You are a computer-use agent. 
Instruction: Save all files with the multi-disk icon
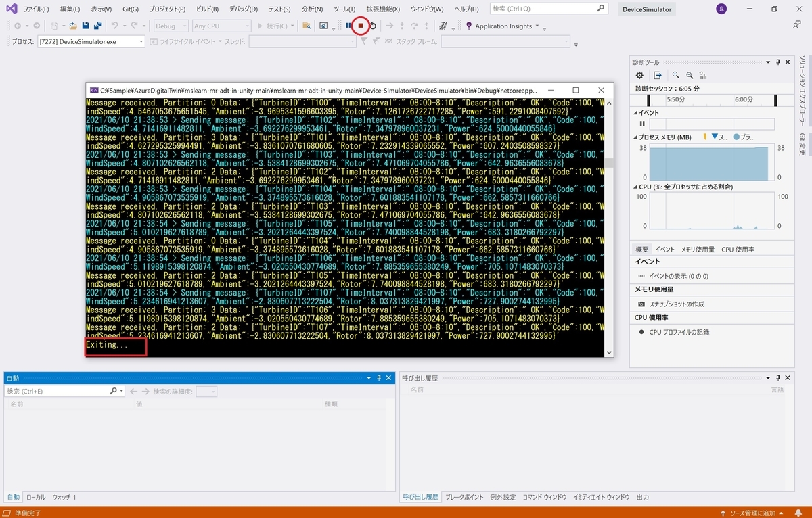coord(98,26)
